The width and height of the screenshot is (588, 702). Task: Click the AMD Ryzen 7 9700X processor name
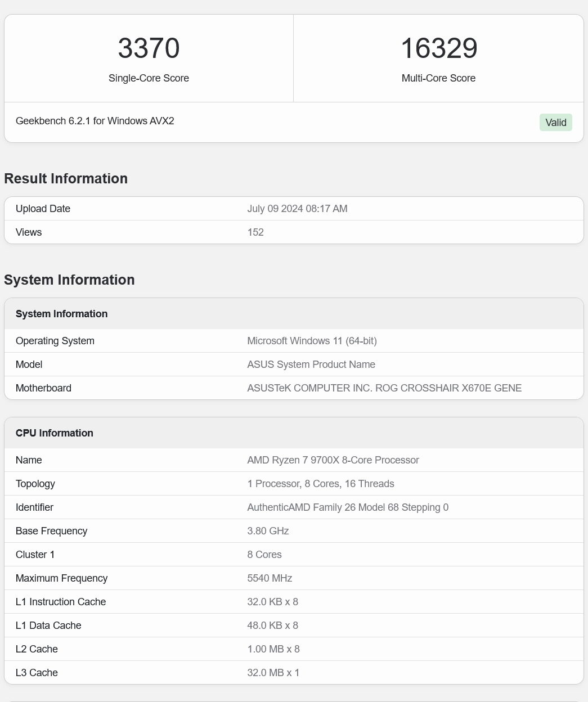click(333, 460)
